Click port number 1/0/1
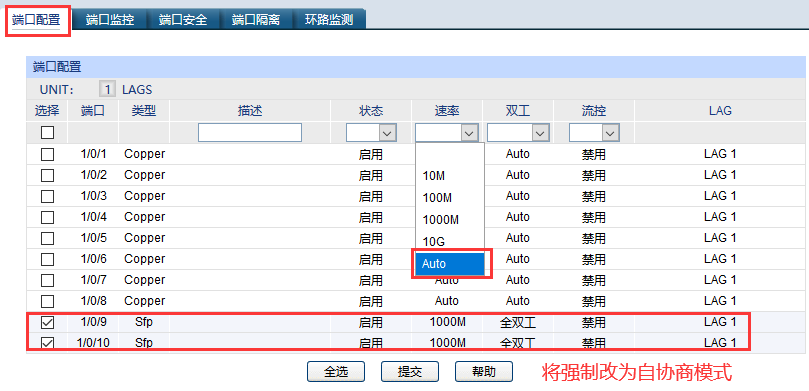Screen dimensions: 809x391 pos(93,154)
